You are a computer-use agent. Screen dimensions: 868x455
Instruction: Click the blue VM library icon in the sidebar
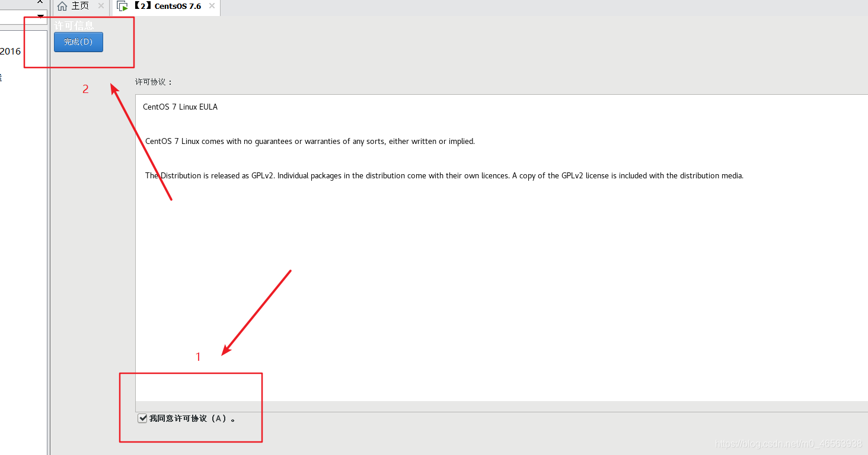click(2, 77)
